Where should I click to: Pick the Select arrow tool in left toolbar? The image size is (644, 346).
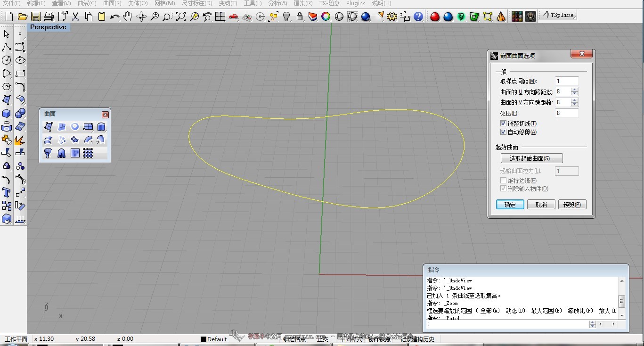[7, 34]
